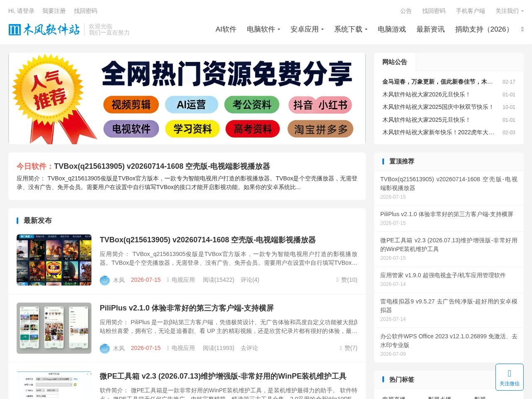Click 木风 author avatar under PiliPlus post
Image resolution: width=532 pixels, height=399 pixels.
coord(105,348)
